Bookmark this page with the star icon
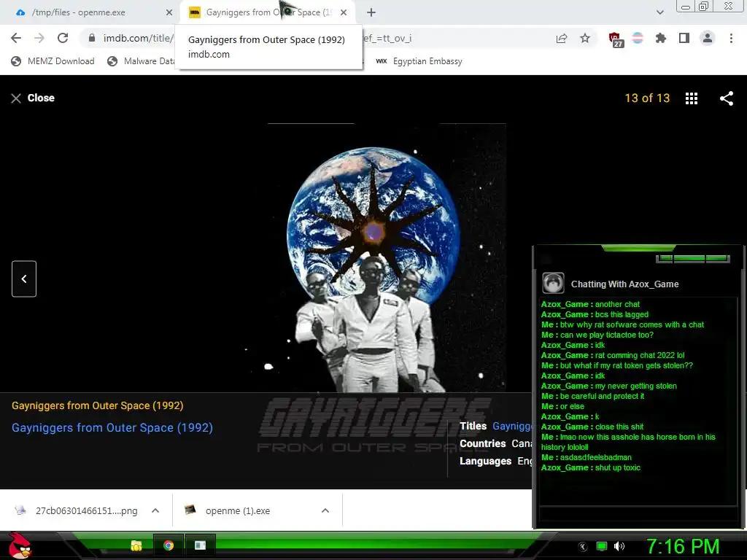The height and width of the screenshot is (560, 747). (x=585, y=38)
